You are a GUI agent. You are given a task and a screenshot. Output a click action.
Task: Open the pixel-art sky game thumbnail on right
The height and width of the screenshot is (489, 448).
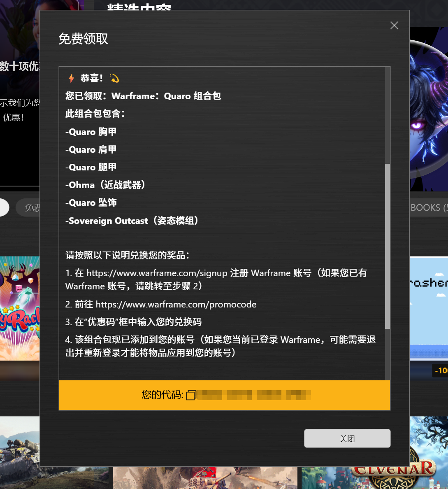point(429,308)
